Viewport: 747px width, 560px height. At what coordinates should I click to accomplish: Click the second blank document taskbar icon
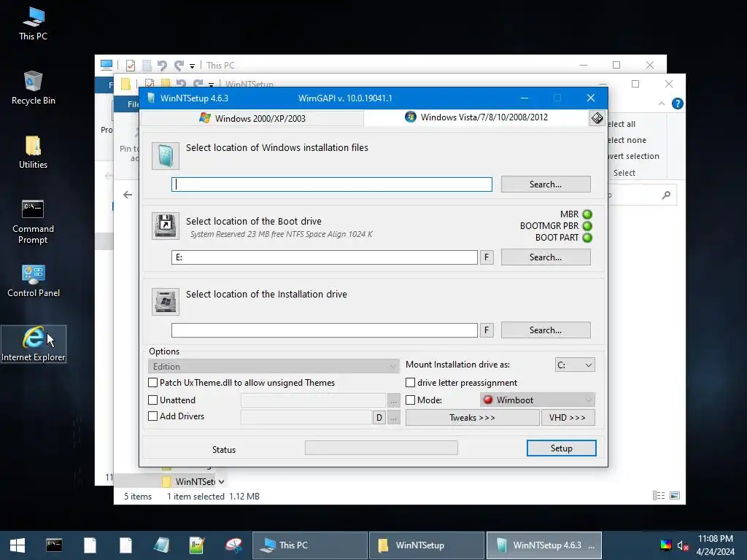pos(125,545)
